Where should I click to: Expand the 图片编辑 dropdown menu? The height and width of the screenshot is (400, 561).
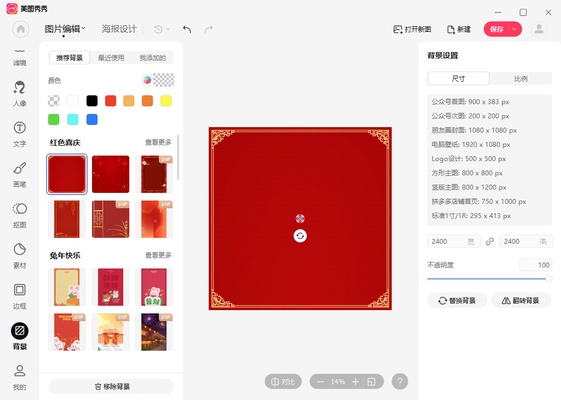[x=65, y=29]
